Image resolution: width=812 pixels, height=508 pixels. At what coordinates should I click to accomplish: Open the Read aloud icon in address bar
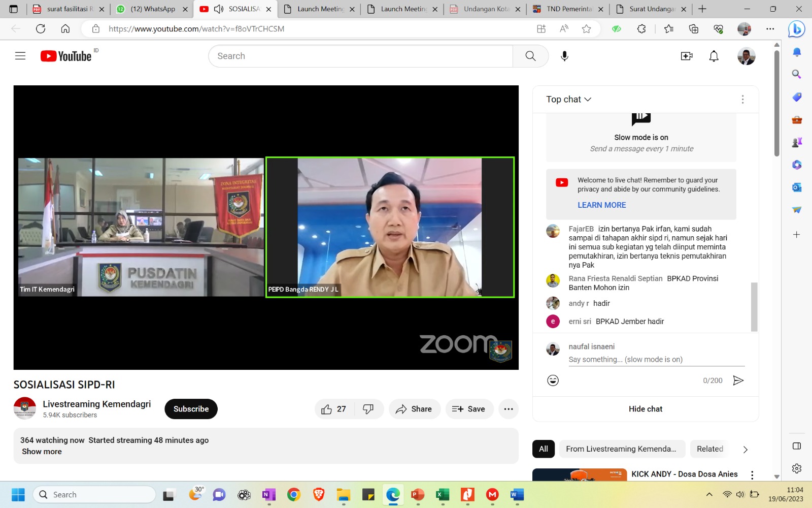coord(564,29)
